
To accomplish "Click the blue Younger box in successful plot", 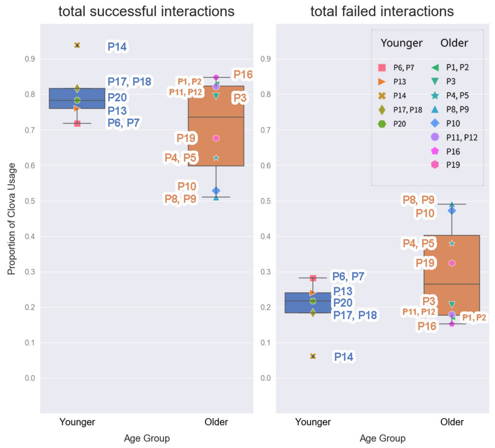I will pos(77,98).
